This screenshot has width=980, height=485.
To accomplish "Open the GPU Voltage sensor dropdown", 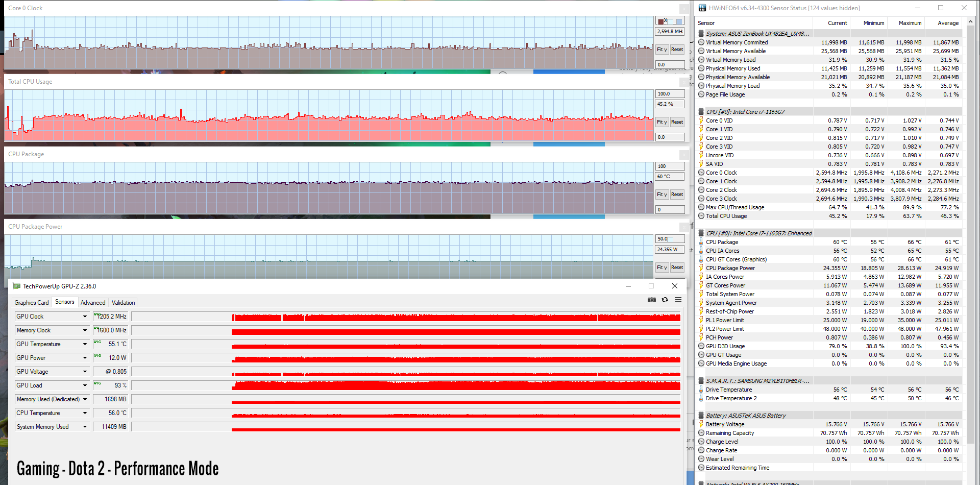I will tap(85, 372).
